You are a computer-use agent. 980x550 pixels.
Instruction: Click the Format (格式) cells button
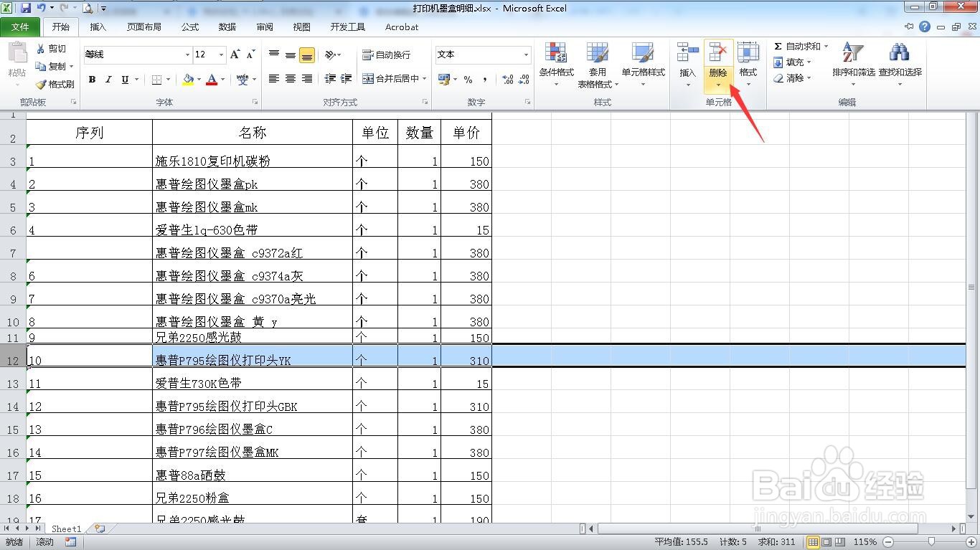(748, 65)
